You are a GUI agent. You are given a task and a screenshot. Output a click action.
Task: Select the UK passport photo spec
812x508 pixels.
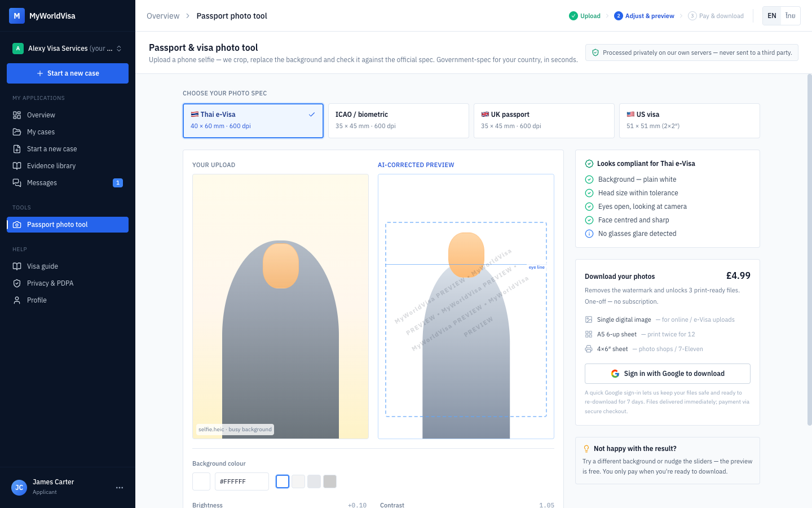544,121
